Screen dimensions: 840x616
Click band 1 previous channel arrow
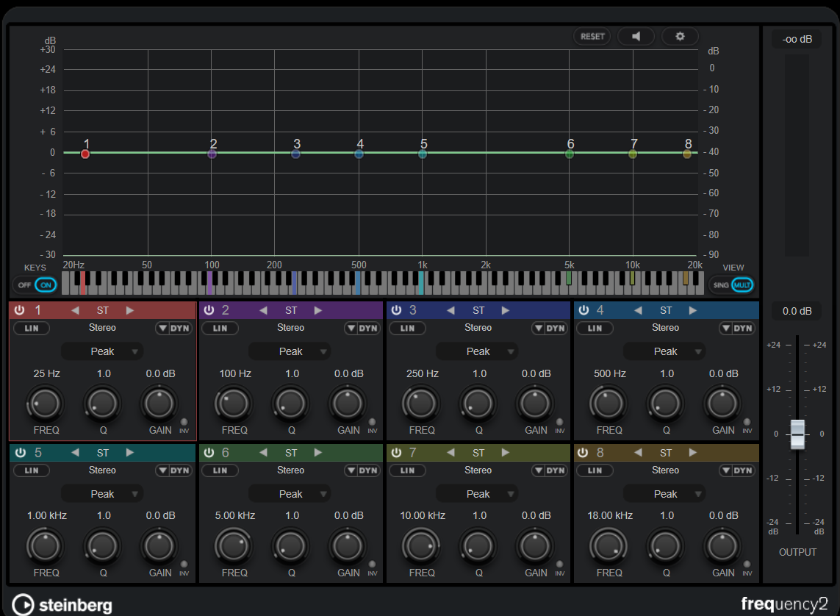coord(75,310)
